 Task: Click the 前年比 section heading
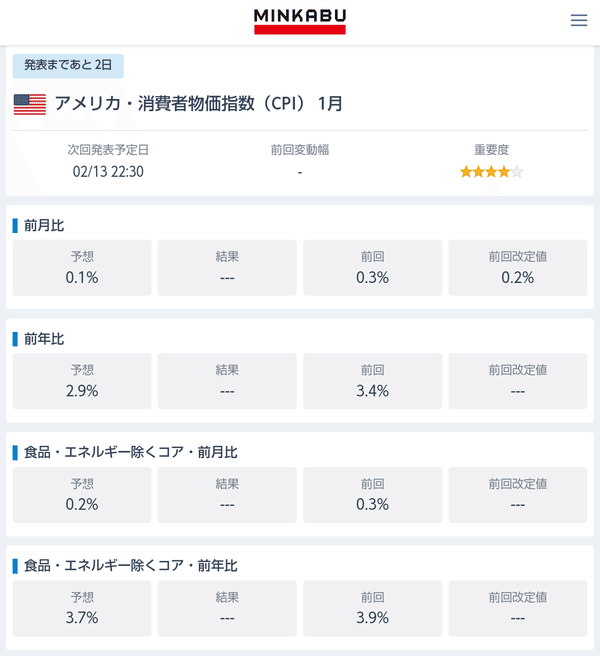point(44,339)
